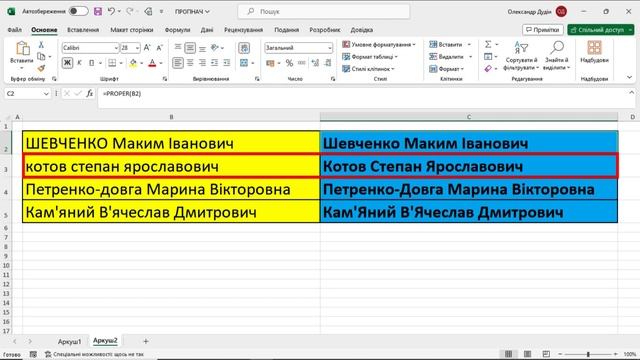Collapse the ribbon with bottom-right chevron
Viewport: 640px width, 360px height.
tap(629, 77)
